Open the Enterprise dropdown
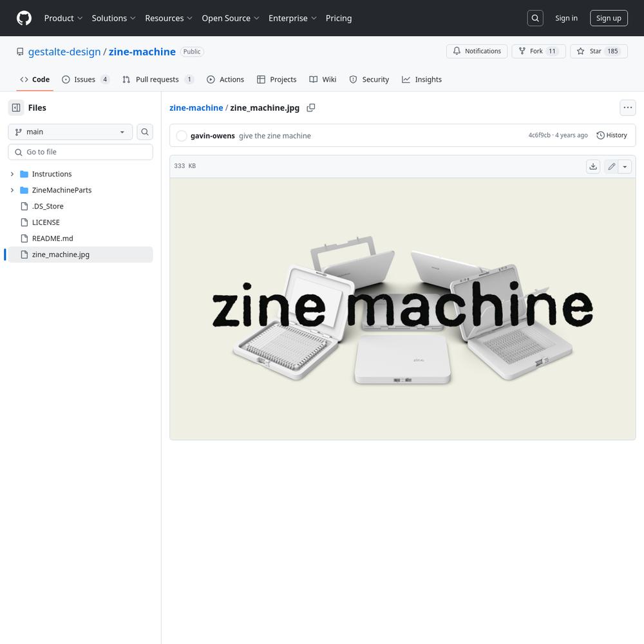The width and height of the screenshot is (644, 644). [292, 18]
